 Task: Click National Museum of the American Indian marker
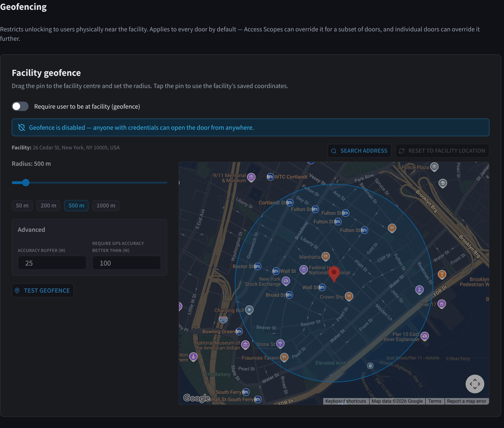click(245, 345)
